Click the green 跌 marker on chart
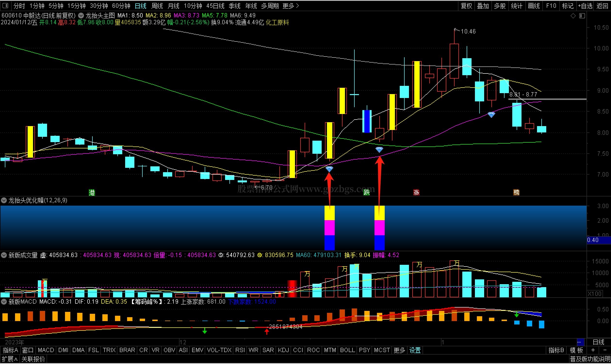This screenshot has width=611, height=364. tap(367, 193)
